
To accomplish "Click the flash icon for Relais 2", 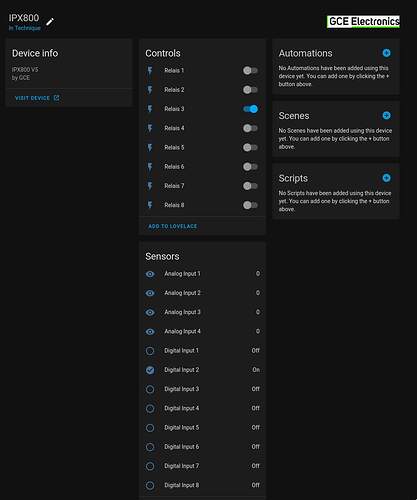I will 150,90.
